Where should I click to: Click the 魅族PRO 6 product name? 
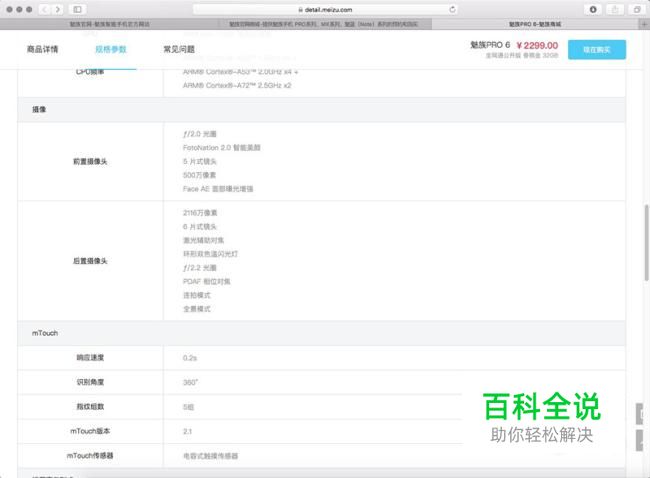click(490, 45)
